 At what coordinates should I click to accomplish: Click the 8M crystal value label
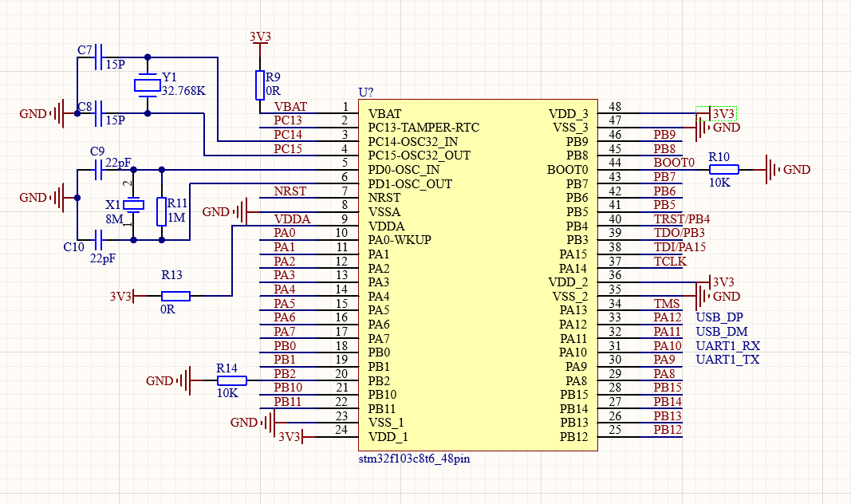[x=115, y=219]
